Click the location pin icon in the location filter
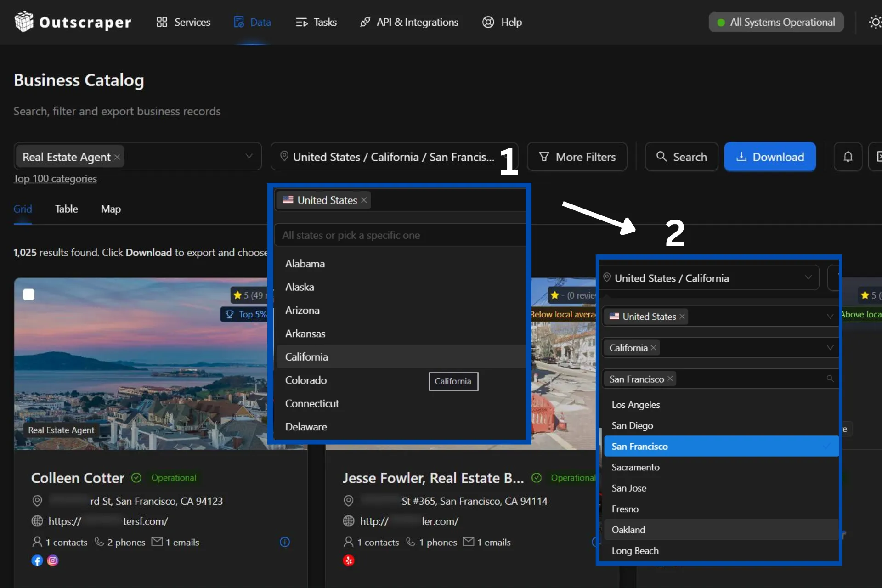Viewport: 882px width, 588px height. pos(284,156)
